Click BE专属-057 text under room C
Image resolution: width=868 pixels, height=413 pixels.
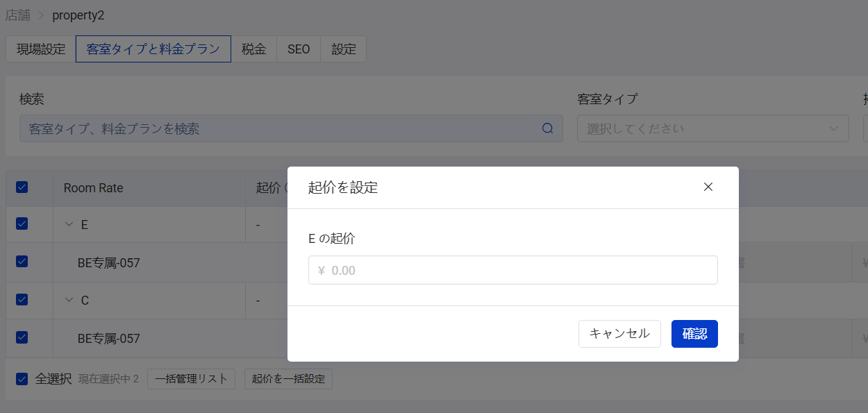109,339
